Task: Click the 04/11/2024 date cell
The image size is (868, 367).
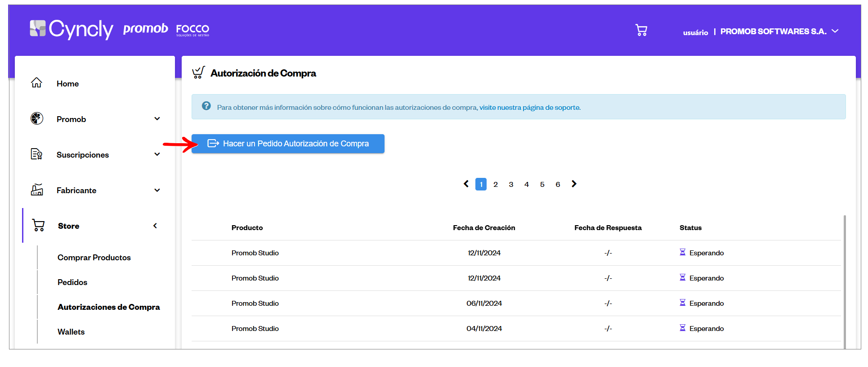Action: click(484, 329)
